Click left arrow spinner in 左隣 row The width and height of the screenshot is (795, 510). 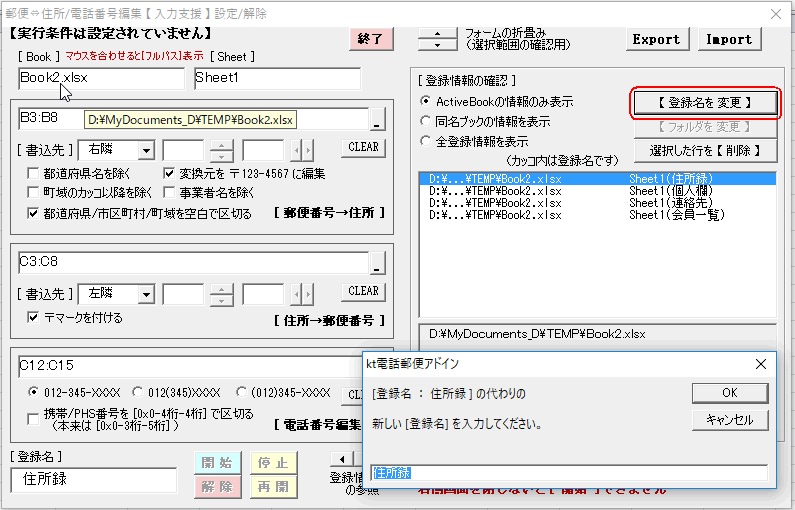click(x=297, y=295)
